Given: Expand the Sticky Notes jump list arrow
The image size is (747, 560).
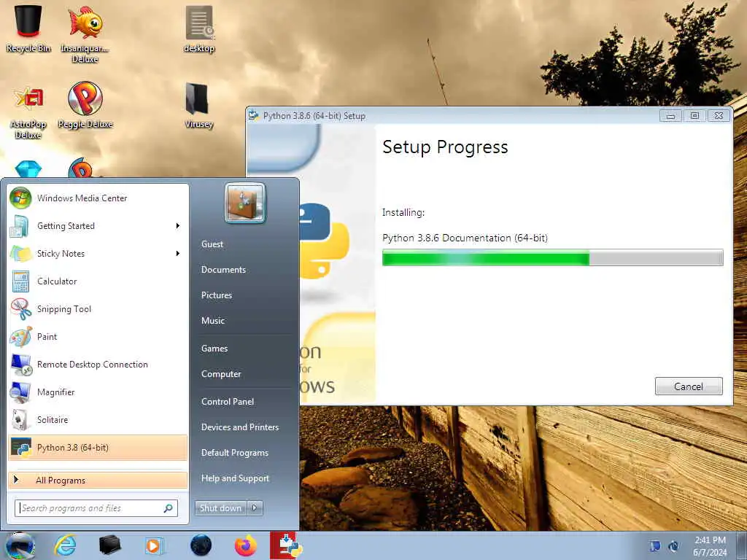Looking at the screenshot, I should coord(178,253).
